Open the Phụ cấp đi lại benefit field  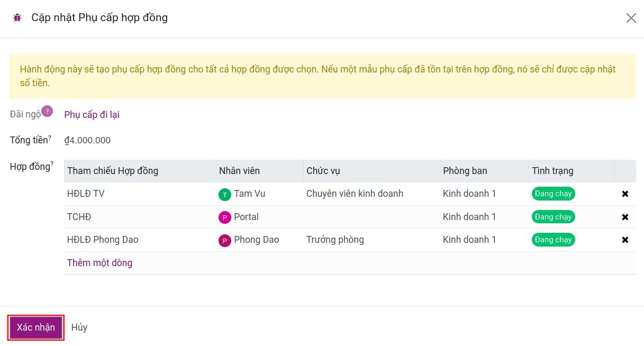(92, 115)
